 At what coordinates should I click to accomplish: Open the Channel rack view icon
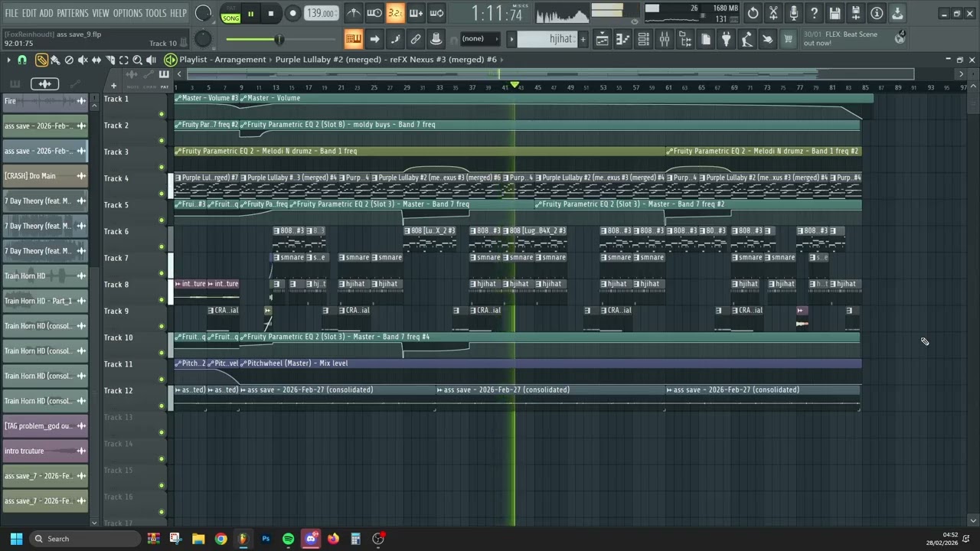(644, 39)
